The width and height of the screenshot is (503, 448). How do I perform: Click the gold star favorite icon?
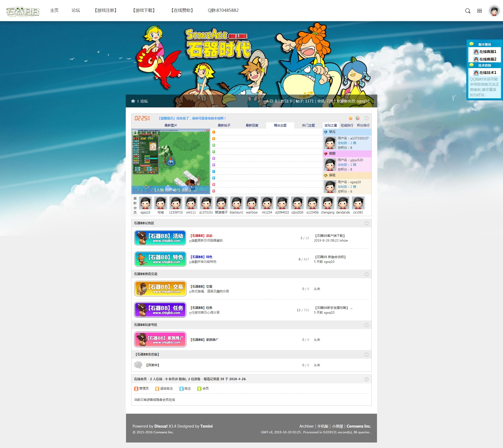coord(351,118)
